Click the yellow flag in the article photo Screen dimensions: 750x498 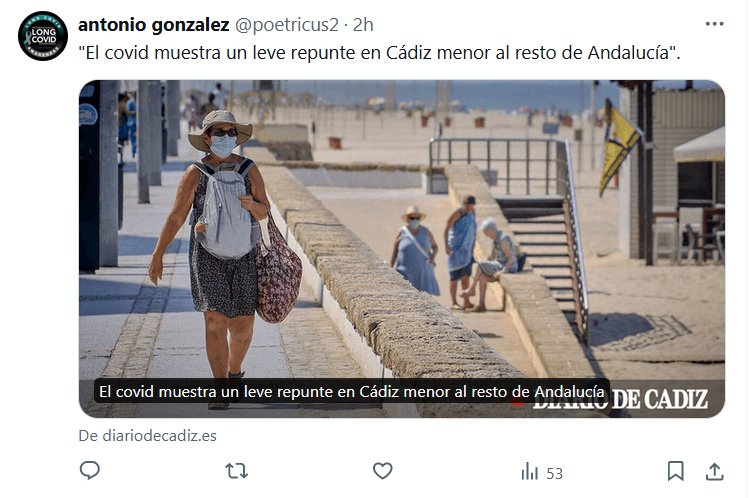click(619, 146)
